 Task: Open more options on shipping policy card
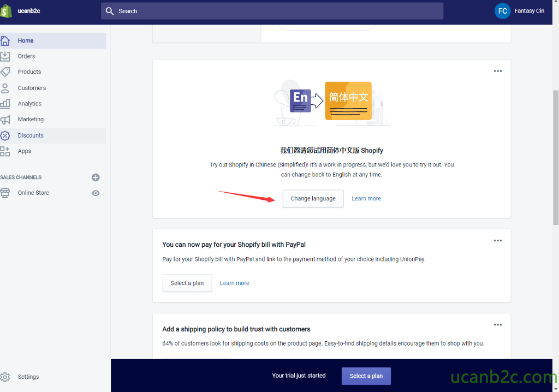click(x=498, y=325)
